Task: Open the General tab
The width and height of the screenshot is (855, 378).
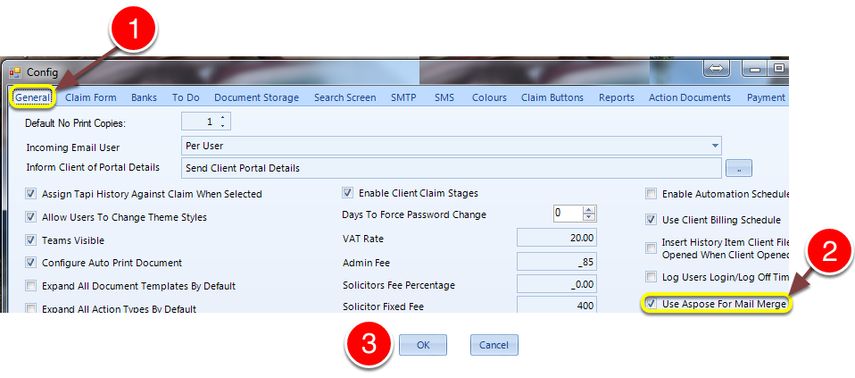Action: (33, 98)
